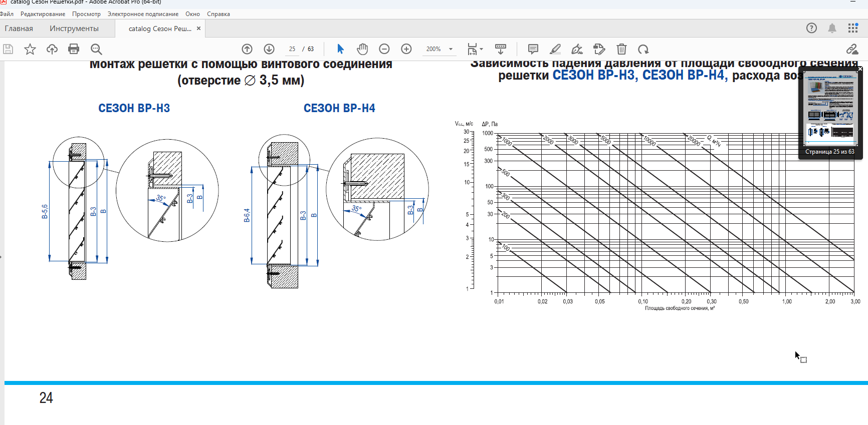The width and height of the screenshot is (868, 425).
Task: Open the Help question mark icon
Action: pos(811,28)
